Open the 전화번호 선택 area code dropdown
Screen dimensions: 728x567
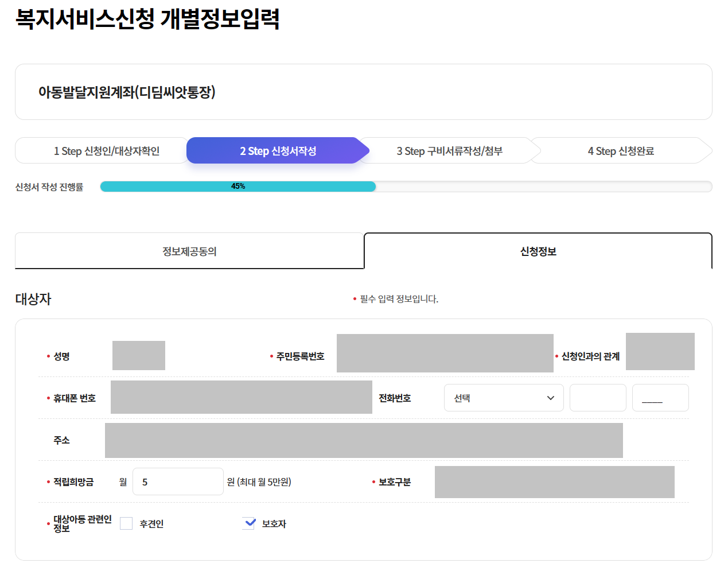tap(504, 397)
